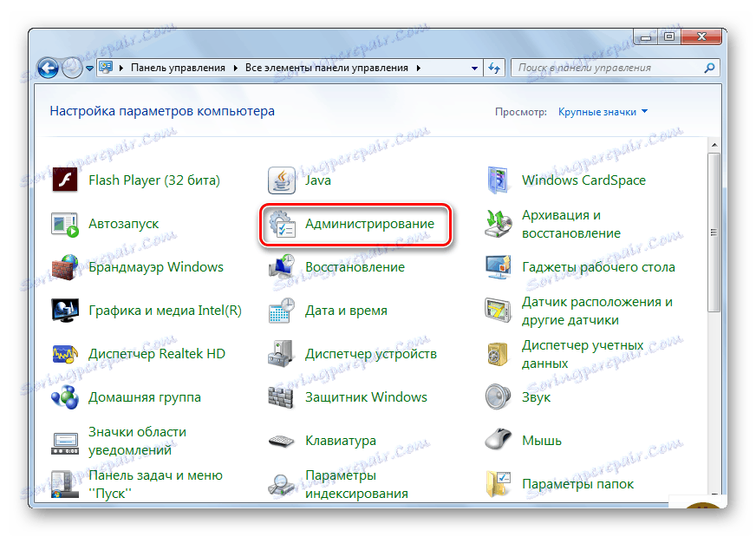Minimize the Control Panel window
This screenshot has height=537, width=756.
click(x=646, y=37)
